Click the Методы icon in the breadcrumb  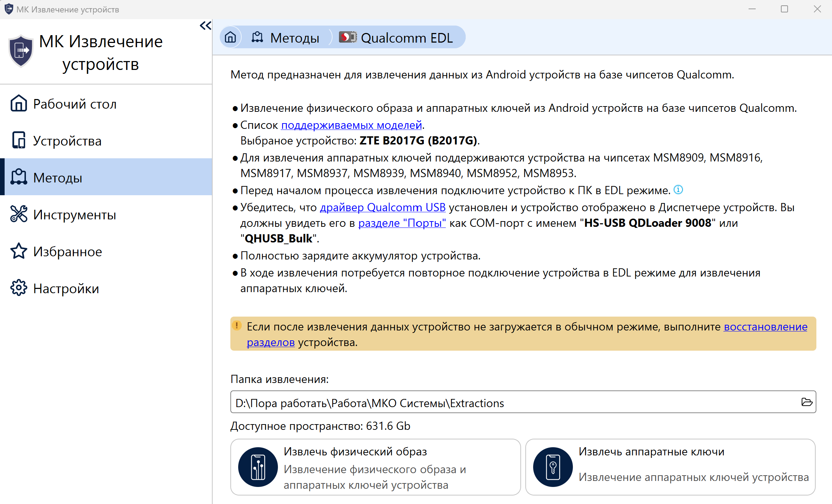(x=257, y=37)
